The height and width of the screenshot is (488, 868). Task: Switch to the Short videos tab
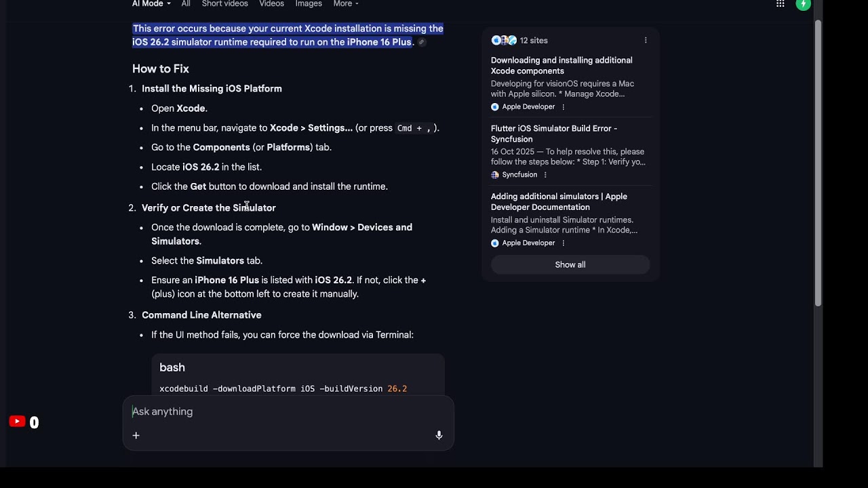pyautogui.click(x=226, y=4)
